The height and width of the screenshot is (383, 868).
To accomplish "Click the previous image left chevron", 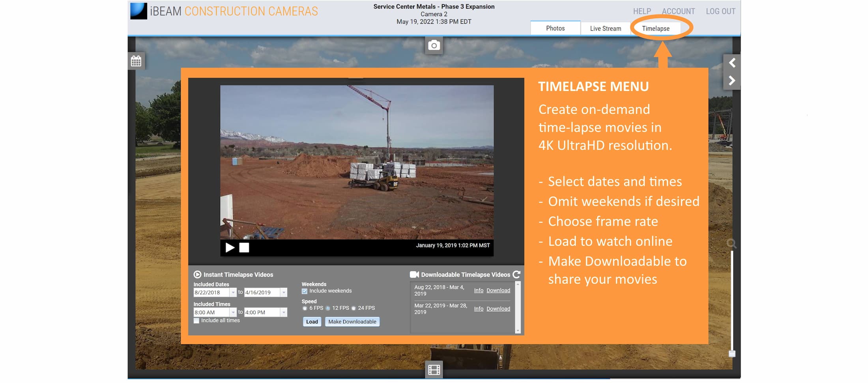I will (732, 63).
